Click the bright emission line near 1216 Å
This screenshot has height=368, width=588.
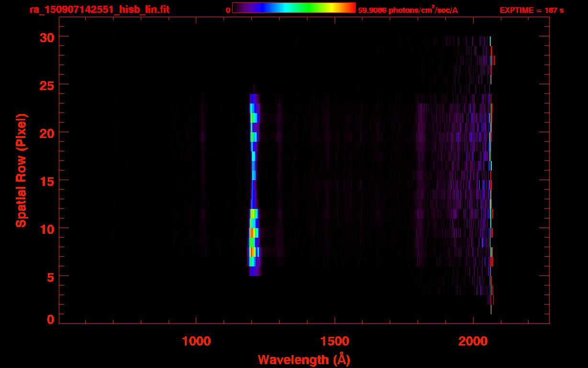pyautogui.click(x=254, y=184)
